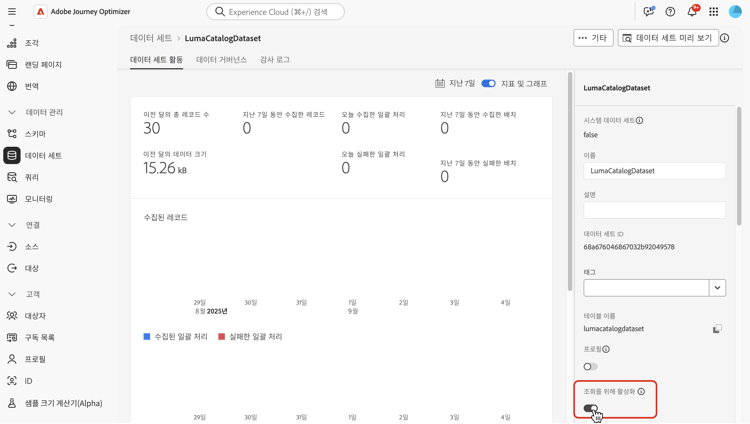Open 구독 목록 in the sidebar

tap(40, 337)
